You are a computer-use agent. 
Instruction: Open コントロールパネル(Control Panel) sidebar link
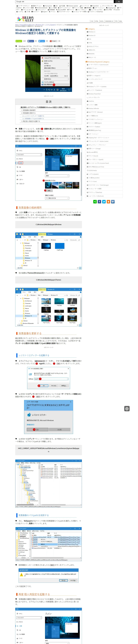(x=99, y=163)
